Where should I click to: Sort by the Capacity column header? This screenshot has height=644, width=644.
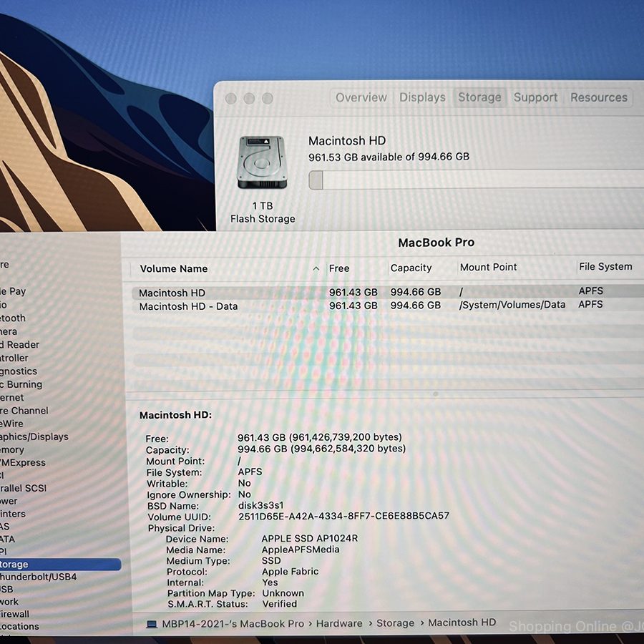click(x=411, y=268)
